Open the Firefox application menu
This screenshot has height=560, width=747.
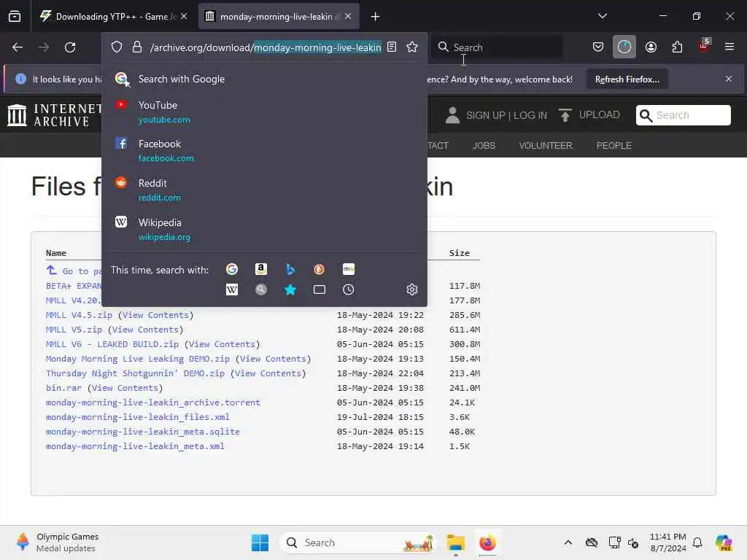coord(729,47)
